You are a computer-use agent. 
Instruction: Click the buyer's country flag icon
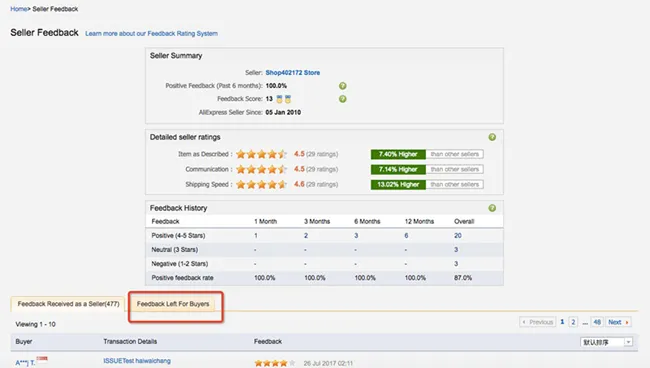42,358
